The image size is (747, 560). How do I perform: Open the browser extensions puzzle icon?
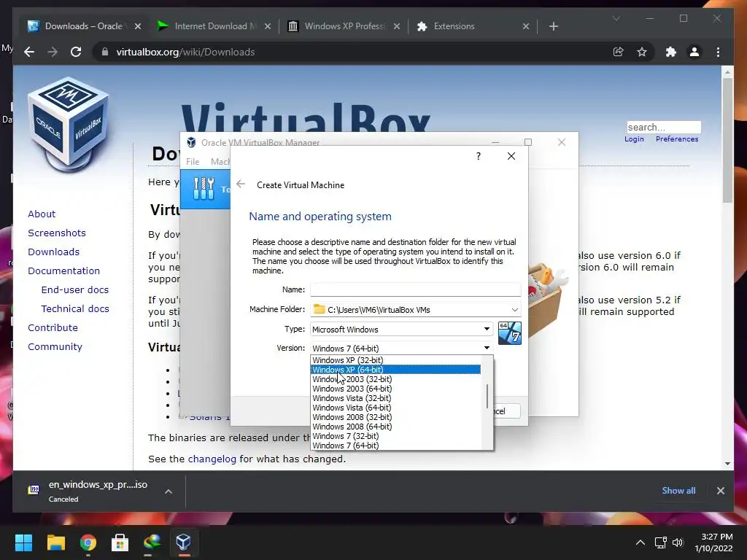671,52
